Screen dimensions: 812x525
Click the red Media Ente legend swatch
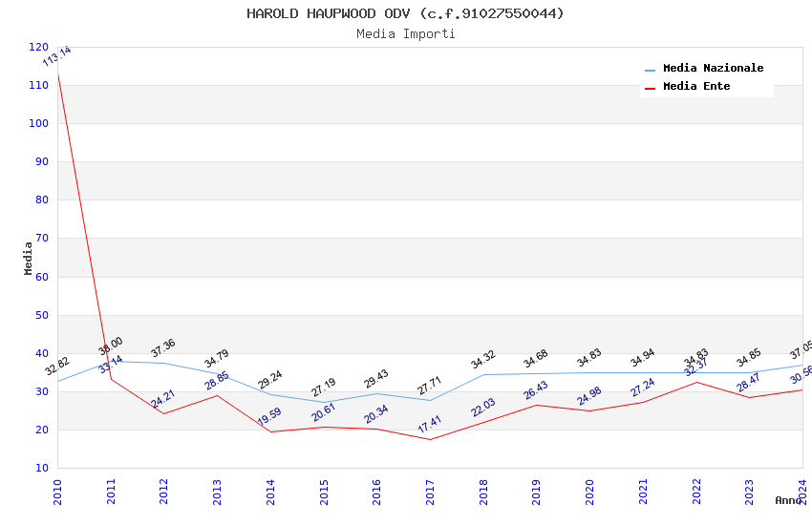650,89
